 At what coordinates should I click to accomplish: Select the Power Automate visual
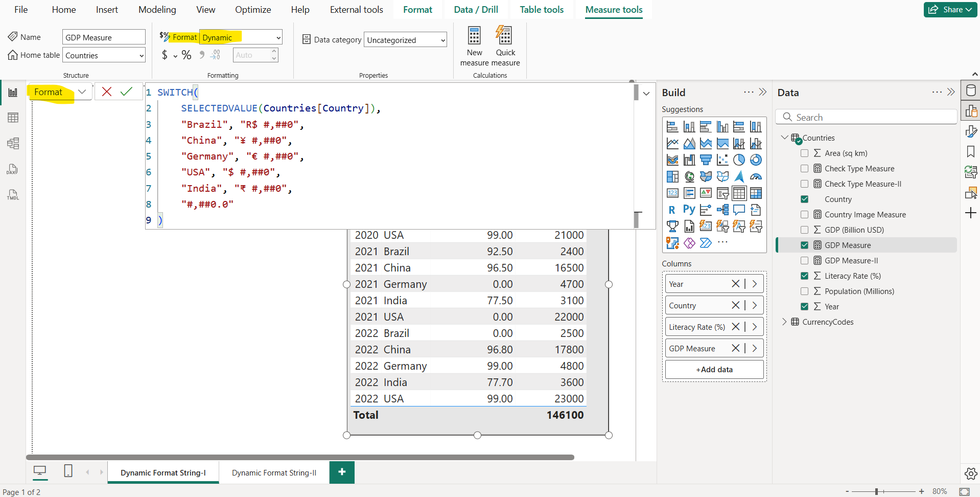[x=706, y=243]
